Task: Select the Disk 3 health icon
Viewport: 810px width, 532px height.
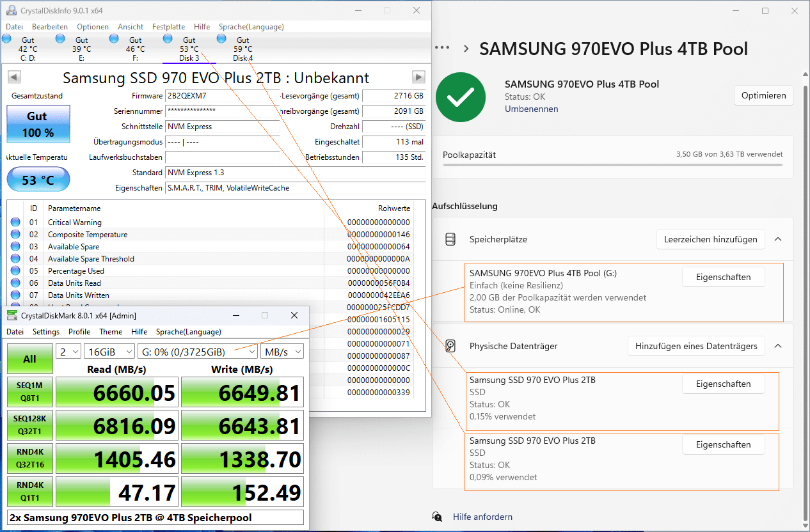Action: (168, 38)
